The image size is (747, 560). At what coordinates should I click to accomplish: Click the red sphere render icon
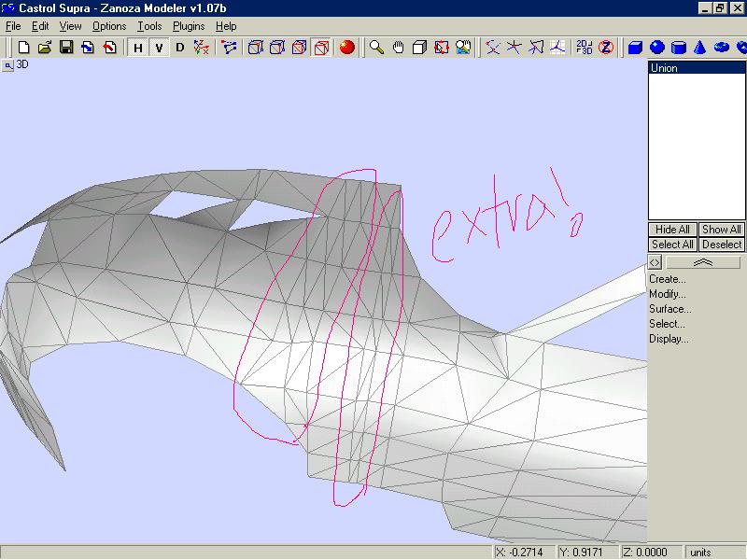347,47
